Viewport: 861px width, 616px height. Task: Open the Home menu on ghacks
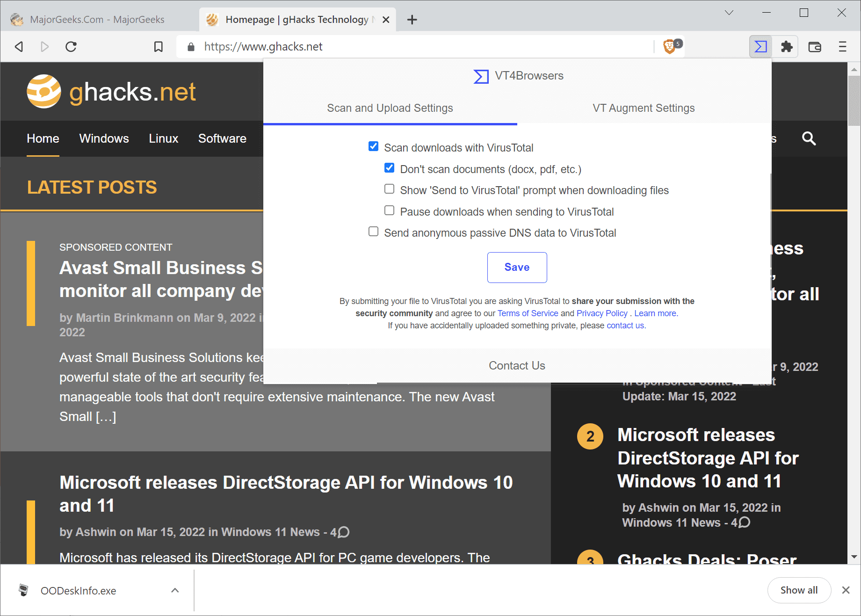[43, 138]
